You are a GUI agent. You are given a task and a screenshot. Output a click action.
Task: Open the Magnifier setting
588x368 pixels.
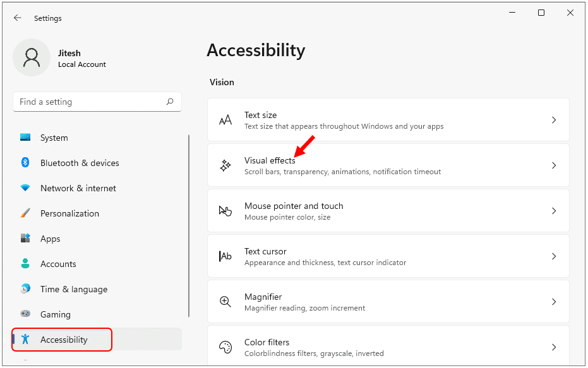(x=388, y=302)
